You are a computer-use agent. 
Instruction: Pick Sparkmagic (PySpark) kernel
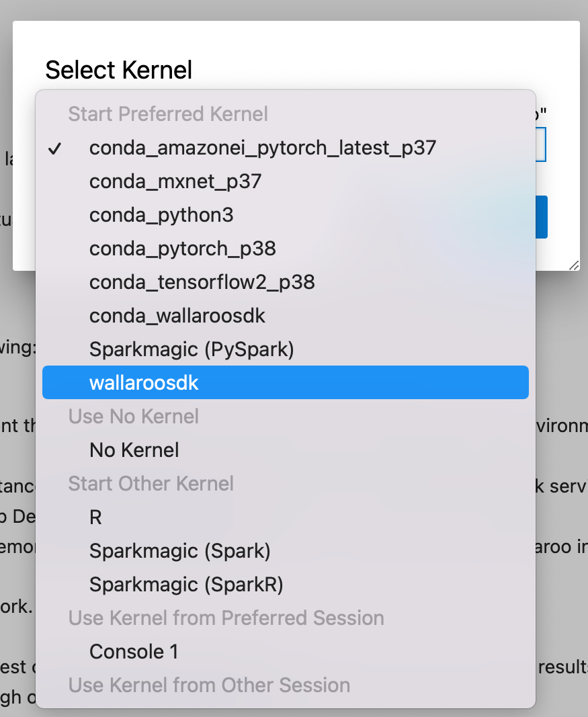tap(192, 349)
